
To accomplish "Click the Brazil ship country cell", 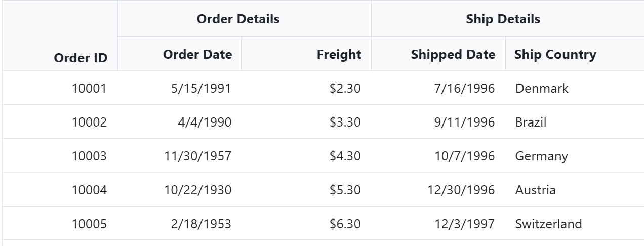I will click(x=531, y=122).
